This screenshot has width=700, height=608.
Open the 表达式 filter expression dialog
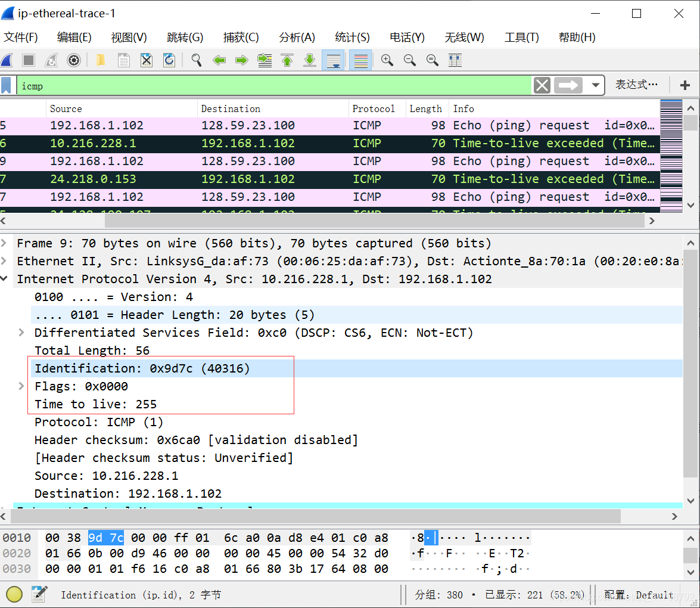(x=637, y=85)
